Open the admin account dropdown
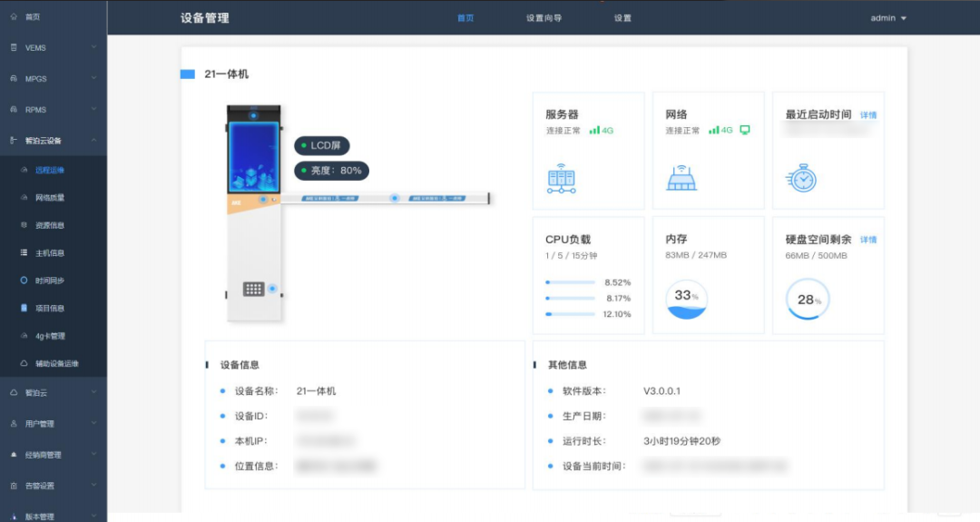The width and height of the screenshot is (980, 522). (888, 18)
